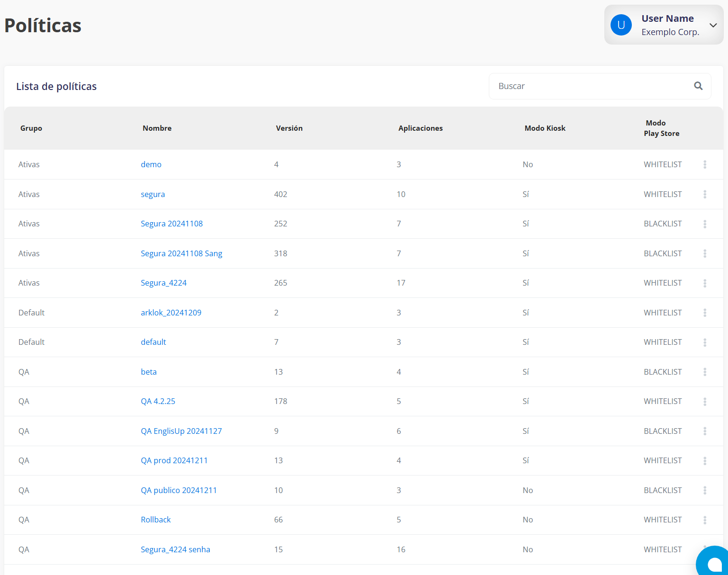Open the more options for QA prod 20241211
728x575 pixels.
705,461
